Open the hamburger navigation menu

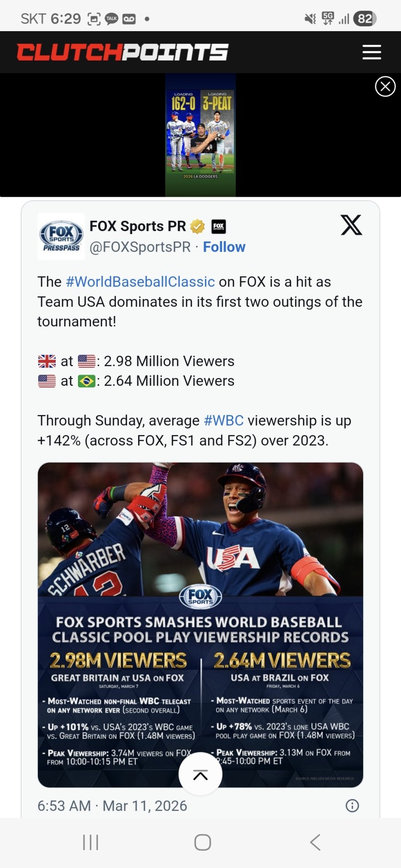372,52
